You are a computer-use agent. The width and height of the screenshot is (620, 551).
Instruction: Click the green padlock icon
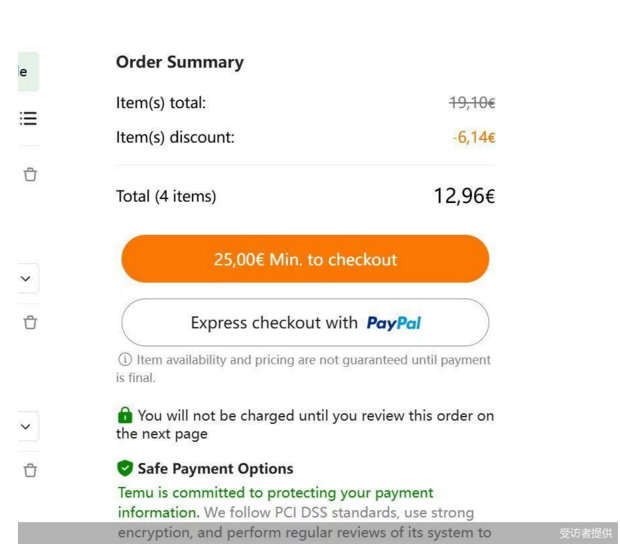[125, 415]
